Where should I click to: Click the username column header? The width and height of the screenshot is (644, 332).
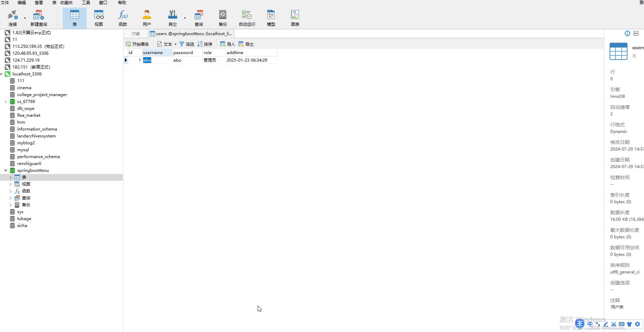click(x=157, y=53)
